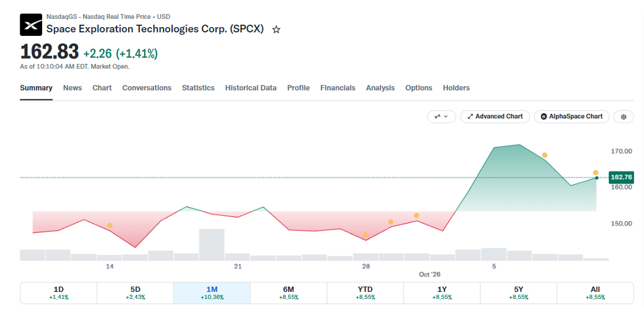The height and width of the screenshot is (309, 644).
Task: Click the event marker above date 28
Action: click(365, 235)
